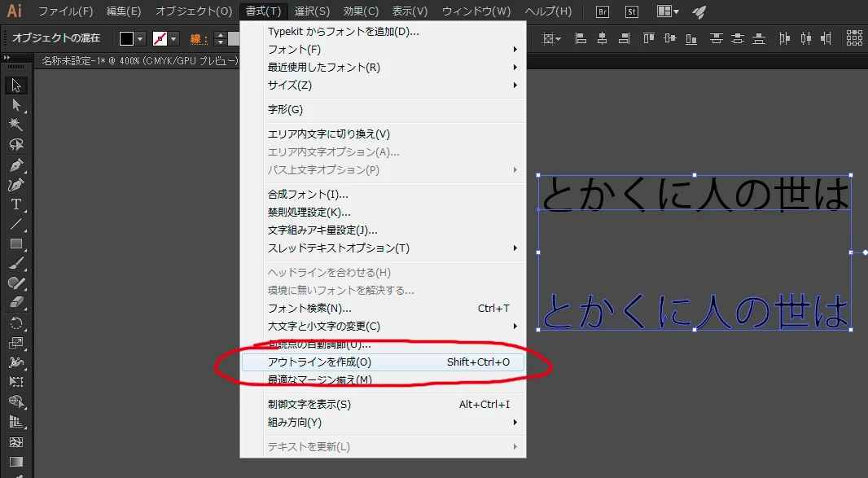Click Horizontal Distribute Left icon
This screenshot has height=478, width=868.
point(785,38)
